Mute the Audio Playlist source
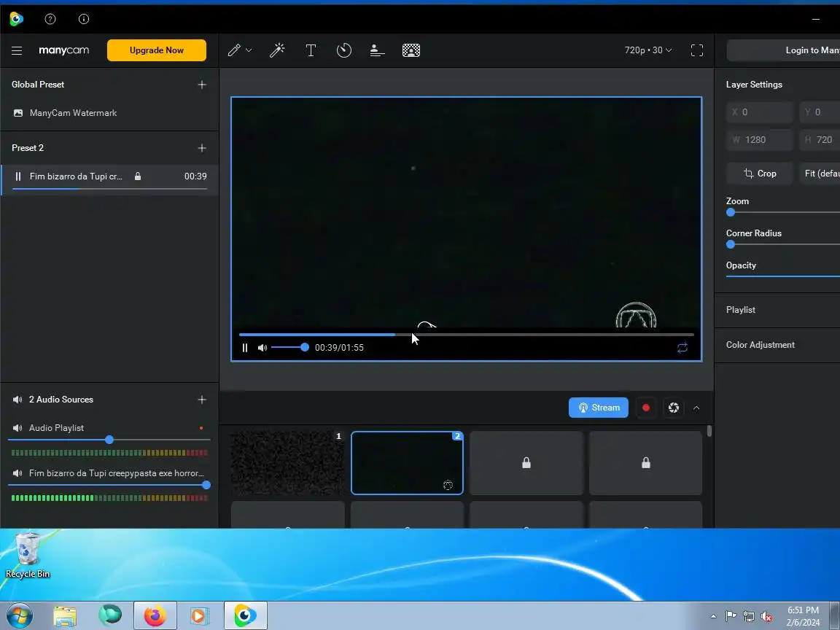 [x=17, y=428]
